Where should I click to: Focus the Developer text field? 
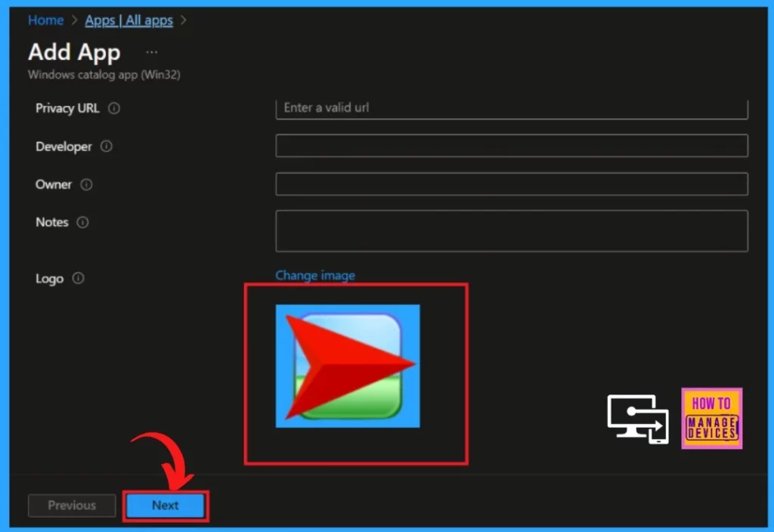[512, 146]
